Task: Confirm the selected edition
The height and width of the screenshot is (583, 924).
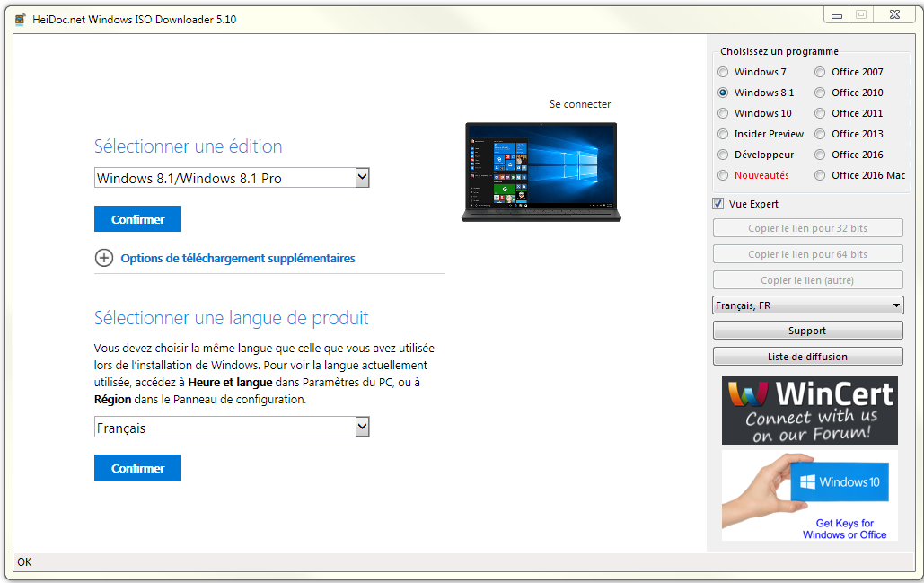Action: [x=138, y=219]
